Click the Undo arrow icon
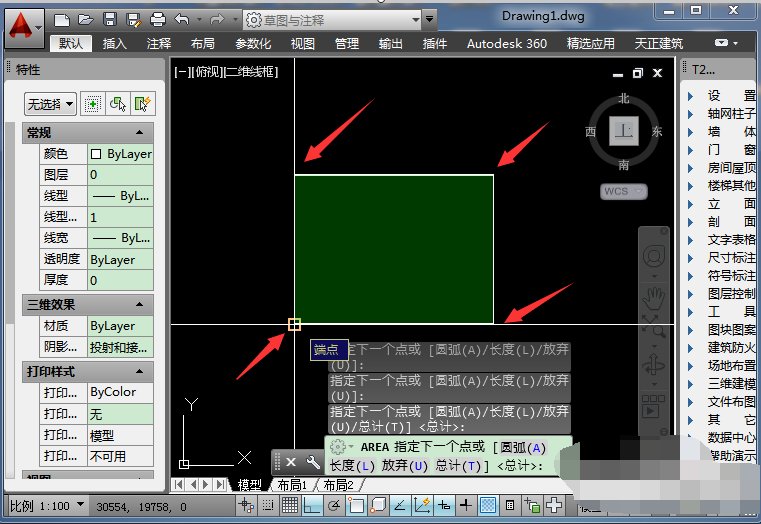This screenshot has height=524, width=761. 182,19
